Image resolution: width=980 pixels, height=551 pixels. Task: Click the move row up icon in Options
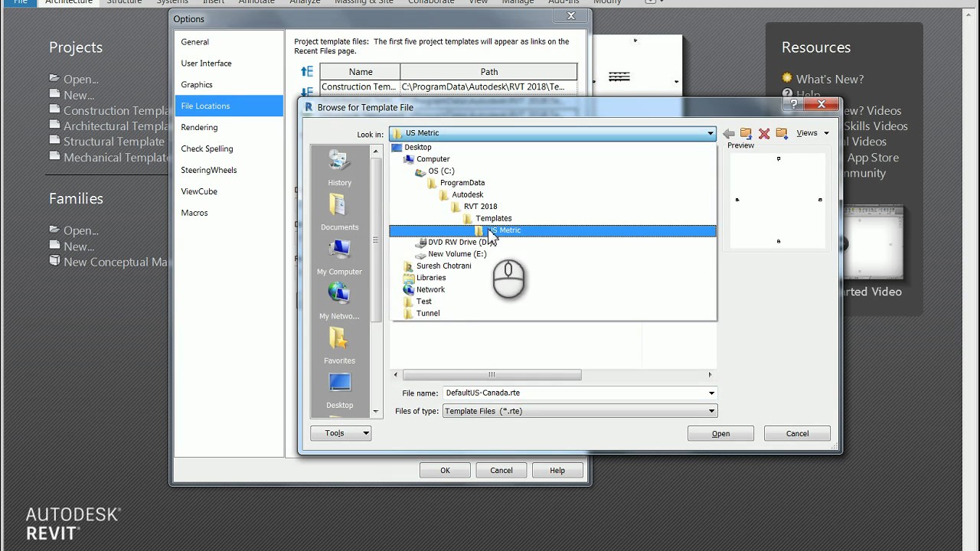pyautogui.click(x=307, y=71)
